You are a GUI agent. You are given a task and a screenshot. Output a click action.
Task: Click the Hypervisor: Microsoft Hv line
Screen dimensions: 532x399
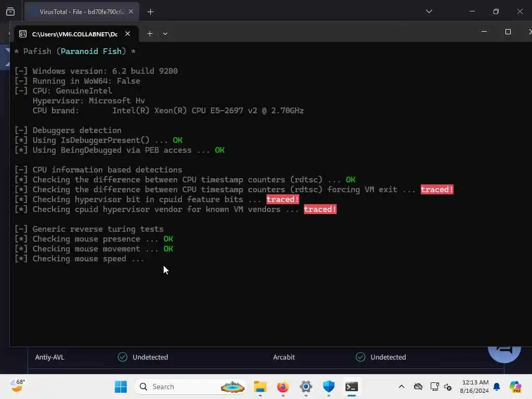coord(89,101)
